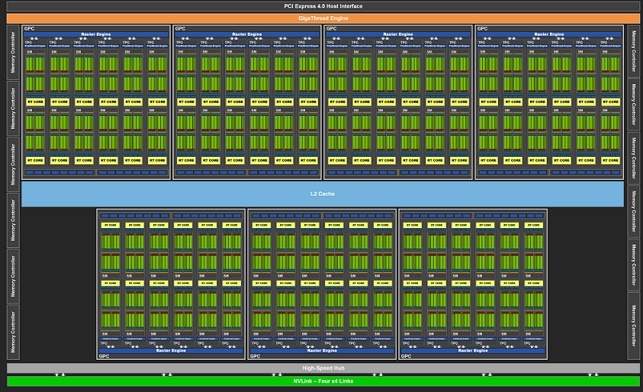Screen dimensions: 643x392
Task: Click the second Memory Controller from top on left
Action: click(13, 108)
